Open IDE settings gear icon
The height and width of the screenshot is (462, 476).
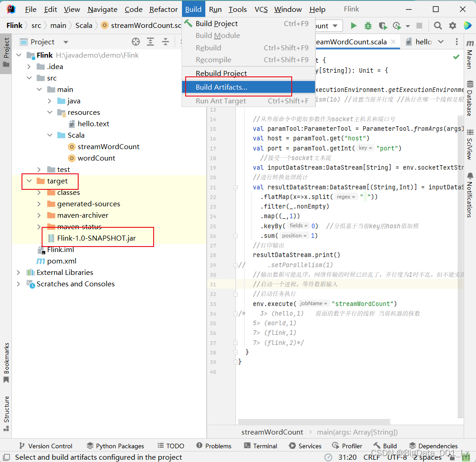tap(452, 26)
